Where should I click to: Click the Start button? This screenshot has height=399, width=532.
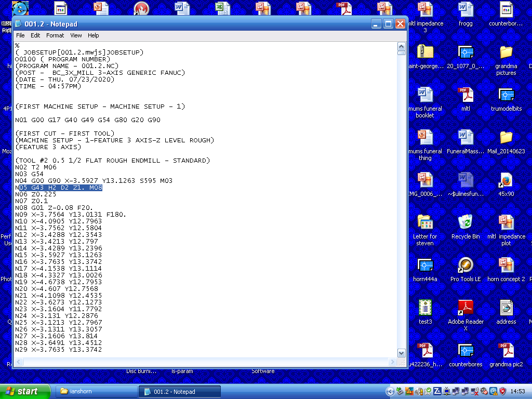(25, 391)
